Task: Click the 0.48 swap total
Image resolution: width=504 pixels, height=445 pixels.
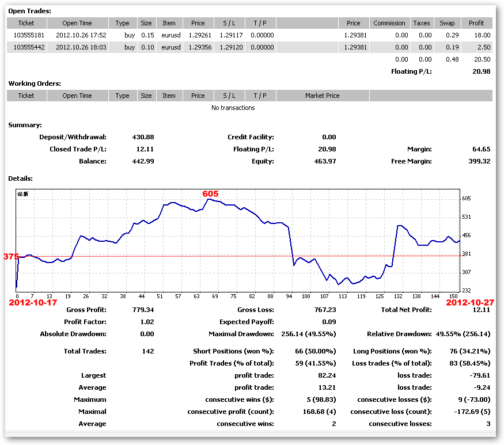Action: click(x=452, y=59)
